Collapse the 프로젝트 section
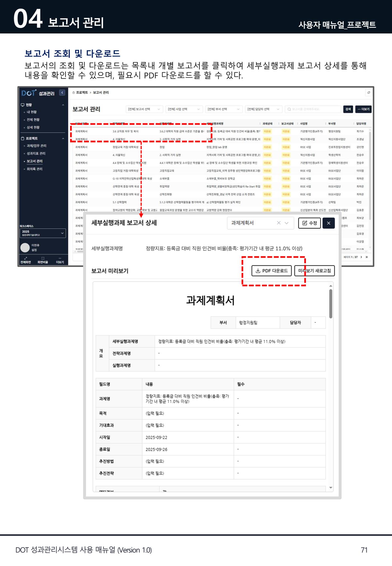392x566 pixels. click(63, 139)
